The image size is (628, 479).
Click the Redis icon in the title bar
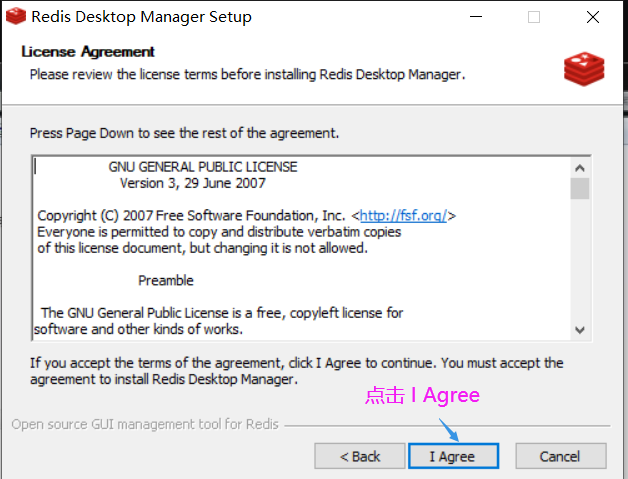(16, 16)
